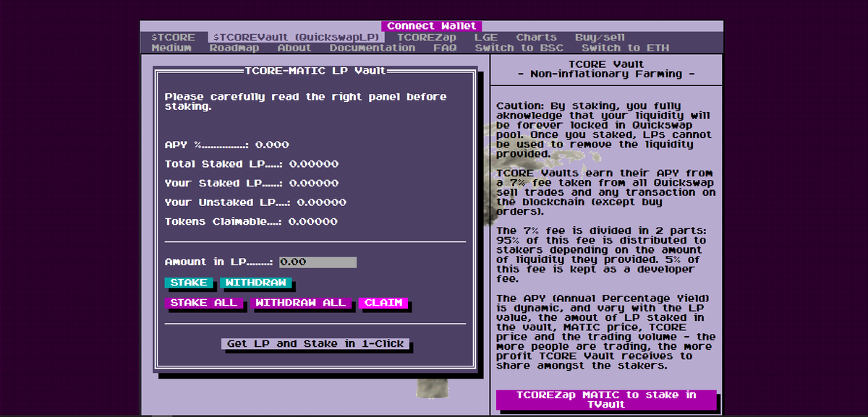Click TCOREZap MATIC to stake in TVault
The height and width of the screenshot is (417, 868).
click(x=606, y=400)
